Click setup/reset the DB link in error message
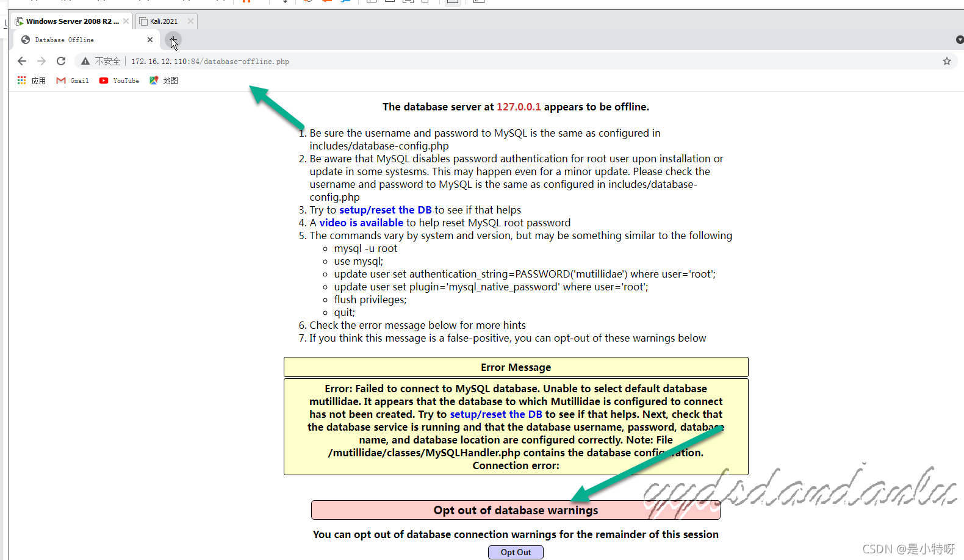964x560 pixels. point(496,414)
